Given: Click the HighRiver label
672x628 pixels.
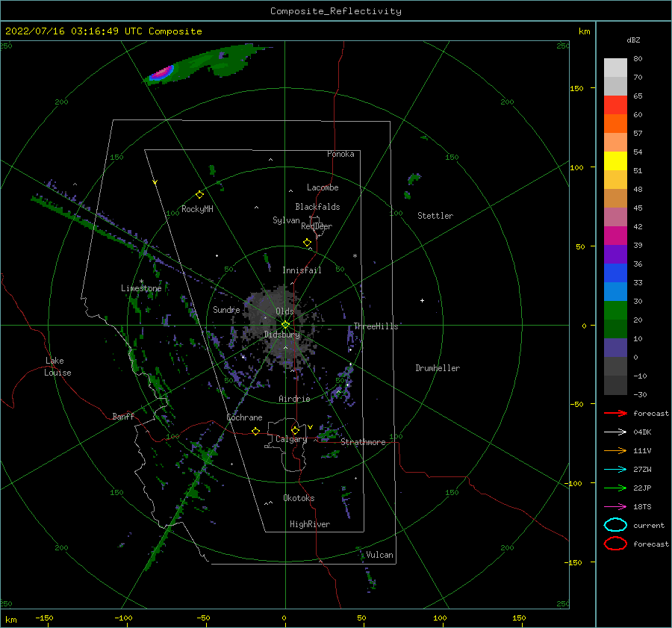Looking at the screenshot, I should [310, 524].
